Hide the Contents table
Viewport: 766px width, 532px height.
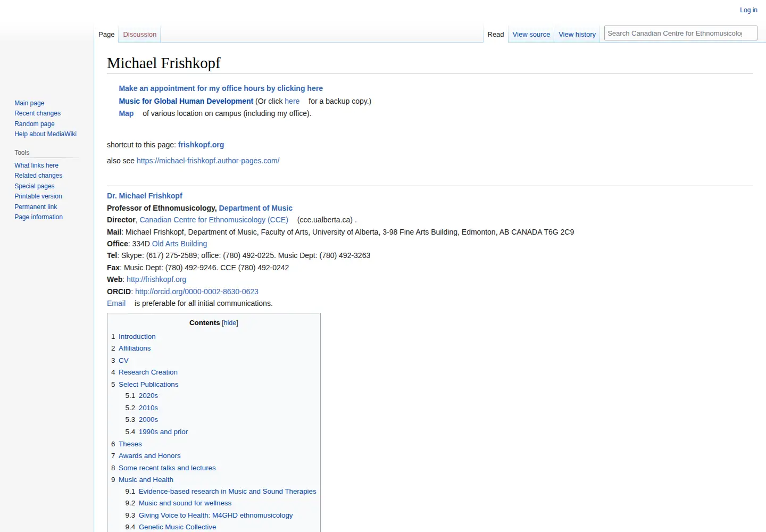coord(230,323)
